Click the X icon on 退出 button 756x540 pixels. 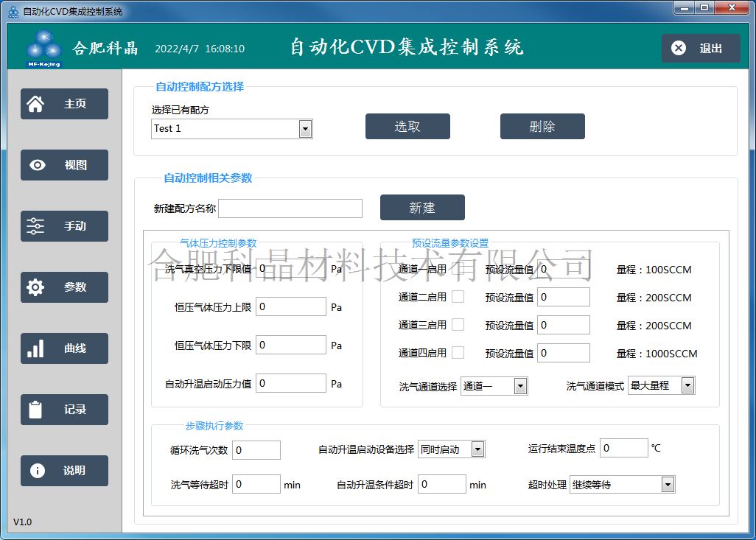point(679,48)
